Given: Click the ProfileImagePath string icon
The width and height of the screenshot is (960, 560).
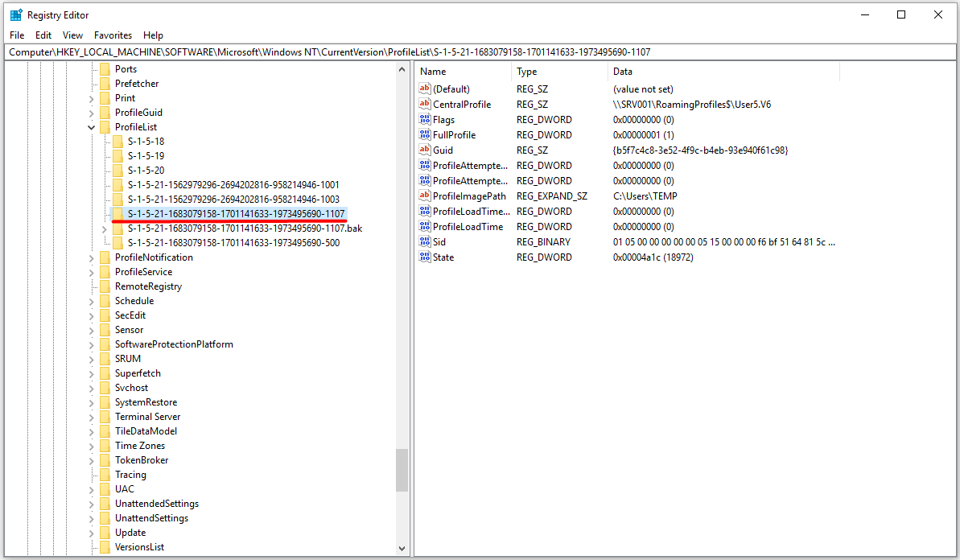Looking at the screenshot, I should (x=424, y=196).
